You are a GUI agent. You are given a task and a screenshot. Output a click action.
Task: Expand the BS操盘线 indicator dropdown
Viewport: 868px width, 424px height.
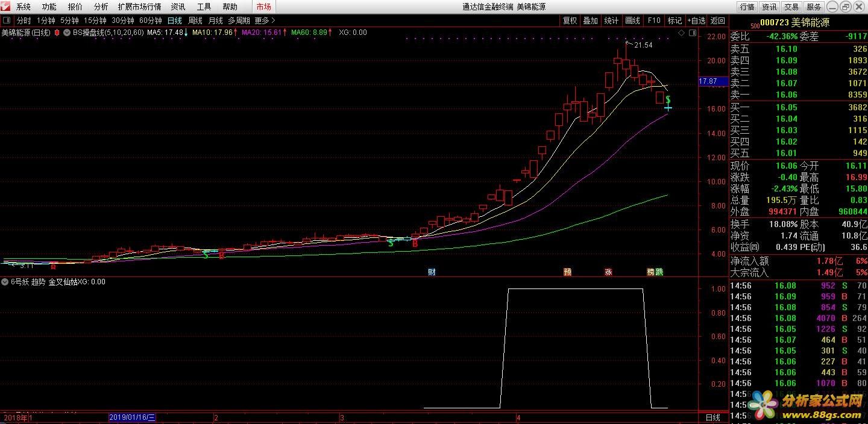click(67, 33)
